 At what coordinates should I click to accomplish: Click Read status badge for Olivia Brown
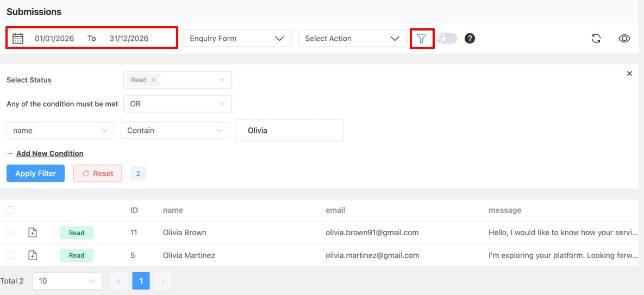77,232
